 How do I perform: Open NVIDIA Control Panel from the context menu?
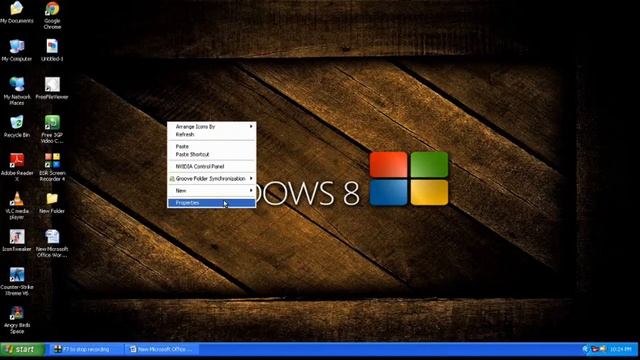coord(211,167)
